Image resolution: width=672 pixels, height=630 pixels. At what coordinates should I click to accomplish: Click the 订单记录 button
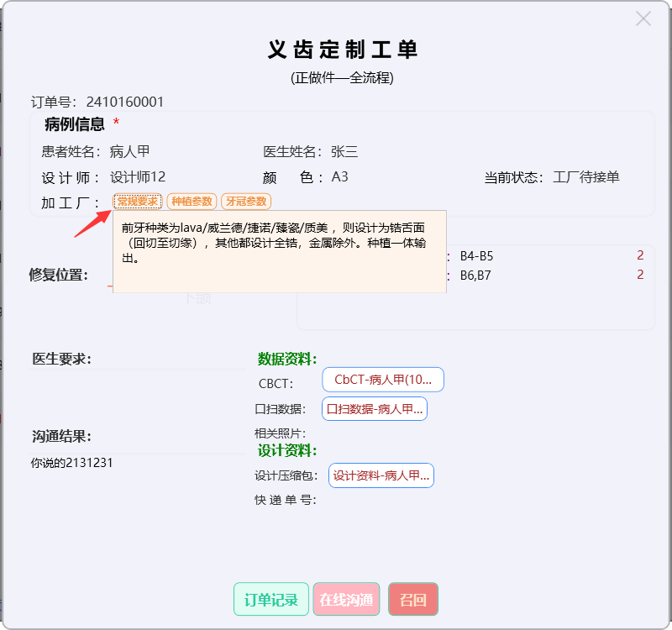coord(270,600)
